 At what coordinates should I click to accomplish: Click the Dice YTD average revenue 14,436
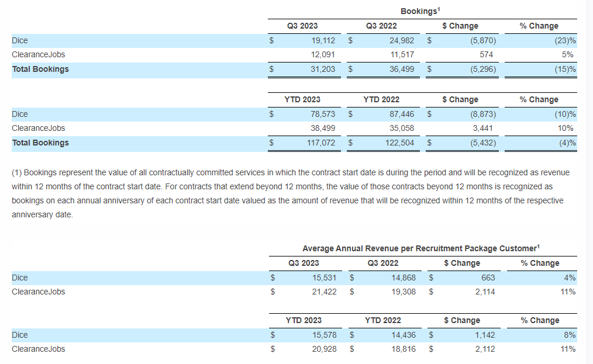pyautogui.click(x=404, y=335)
